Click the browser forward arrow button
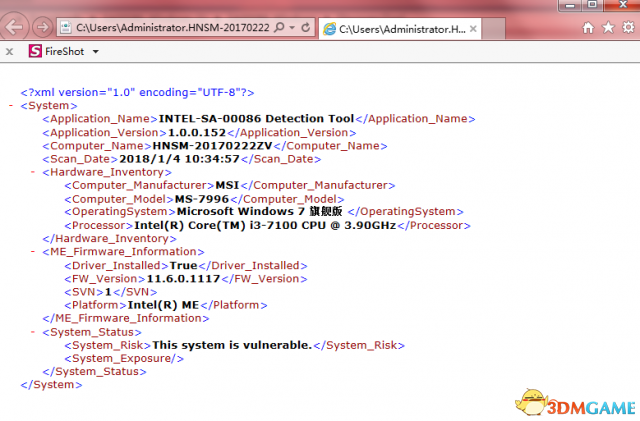This screenshot has width=640, height=421. (42, 29)
